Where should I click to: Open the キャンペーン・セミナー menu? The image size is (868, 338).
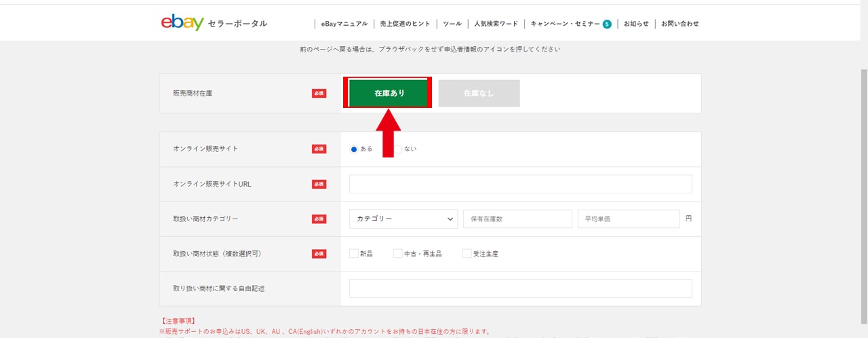point(565,24)
